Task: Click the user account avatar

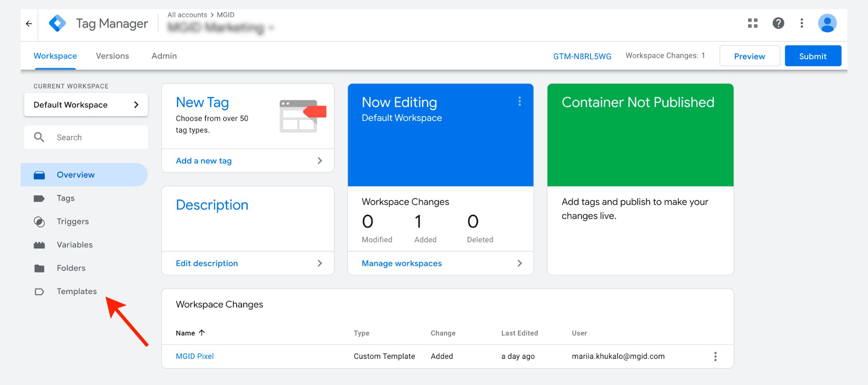Action: (x=827, y=23)
